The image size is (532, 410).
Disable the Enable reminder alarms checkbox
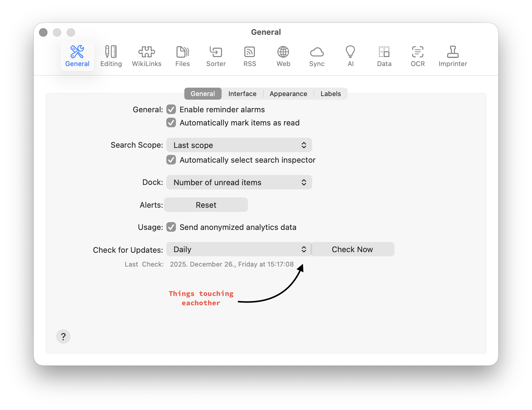point(171,110)
